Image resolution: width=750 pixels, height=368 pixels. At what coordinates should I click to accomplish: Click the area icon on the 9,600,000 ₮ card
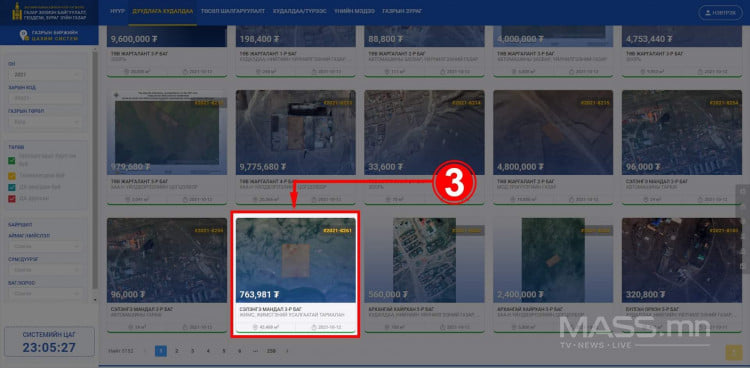(127, 72)
